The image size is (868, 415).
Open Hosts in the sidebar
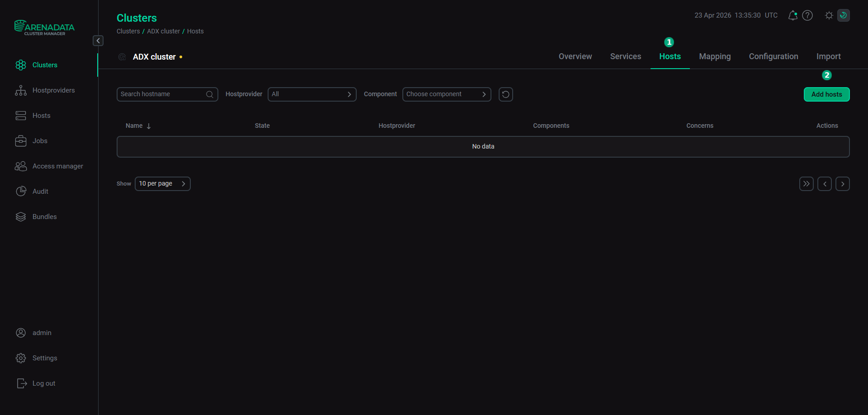pyautogui.click(x=41, y=116)
